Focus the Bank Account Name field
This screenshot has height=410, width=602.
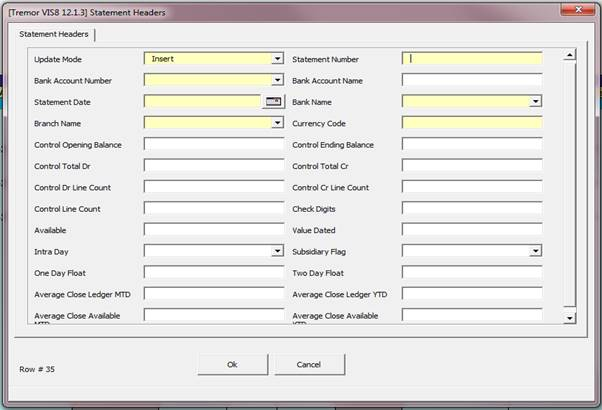[472, 80]
